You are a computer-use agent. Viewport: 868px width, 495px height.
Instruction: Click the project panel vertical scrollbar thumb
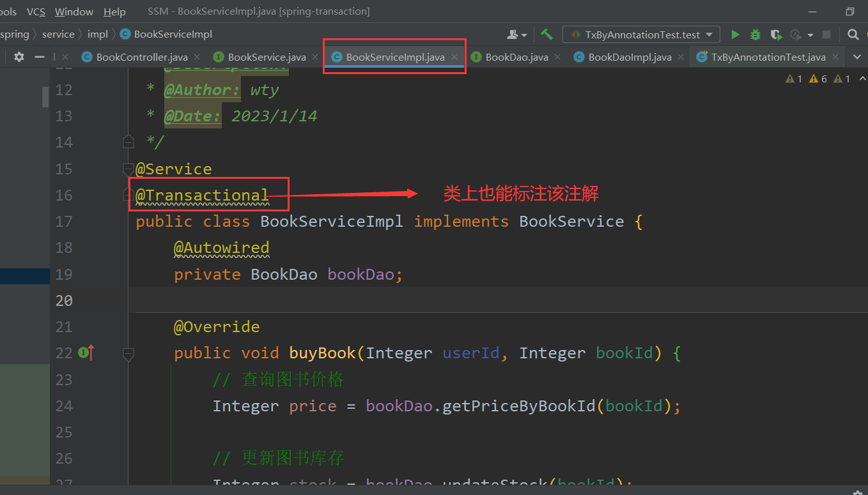[46, 97]
